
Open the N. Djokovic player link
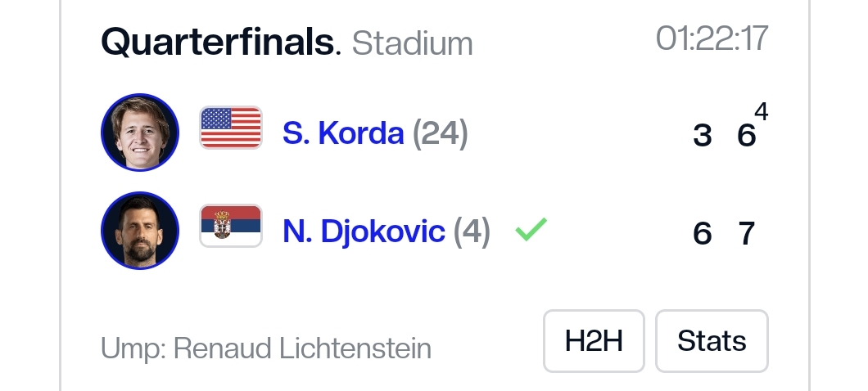[x=364, y=231]
